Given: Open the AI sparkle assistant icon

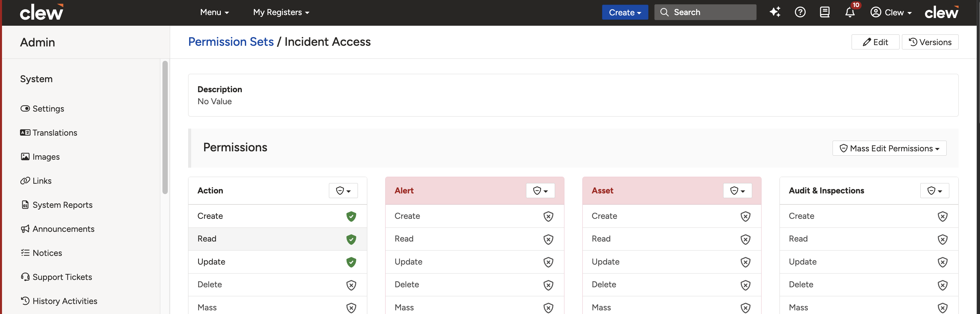Looking at the screenshot, I should point(775,12).
